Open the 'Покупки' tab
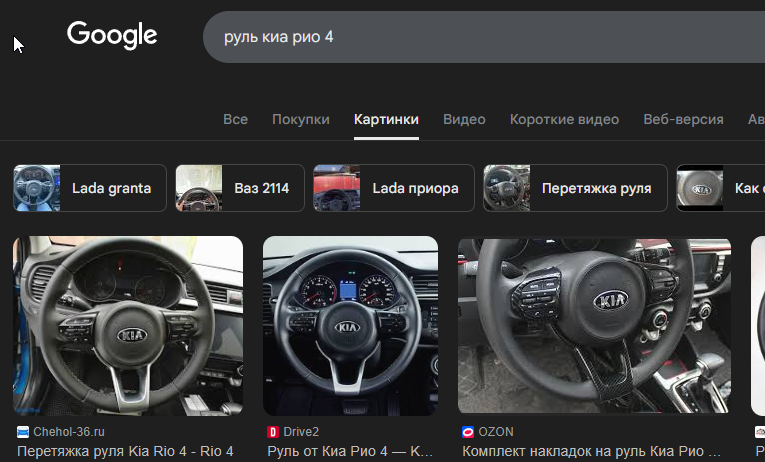 [301, 120]
